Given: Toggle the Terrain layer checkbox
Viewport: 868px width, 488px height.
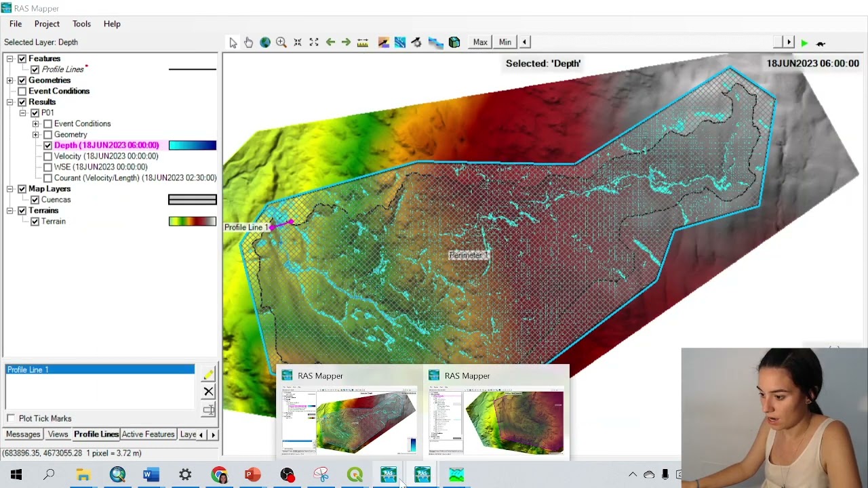Looking at the screenshot, I should [x=35, y=222].
